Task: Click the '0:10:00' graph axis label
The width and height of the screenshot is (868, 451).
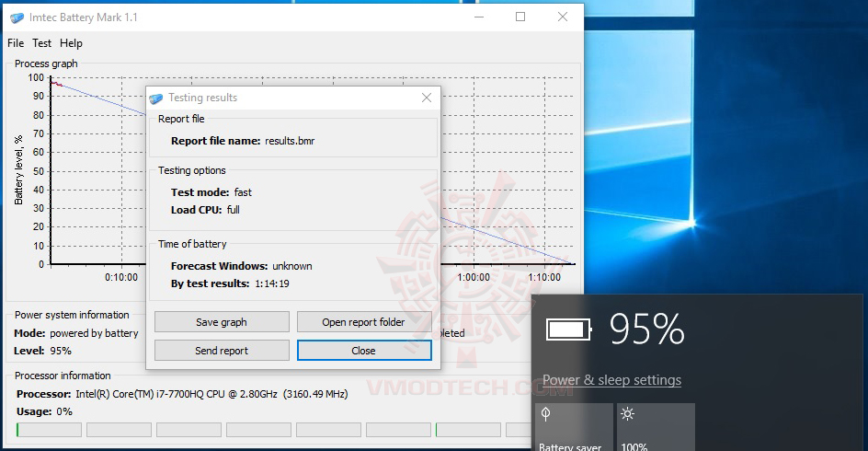Action: coord(121,277)
